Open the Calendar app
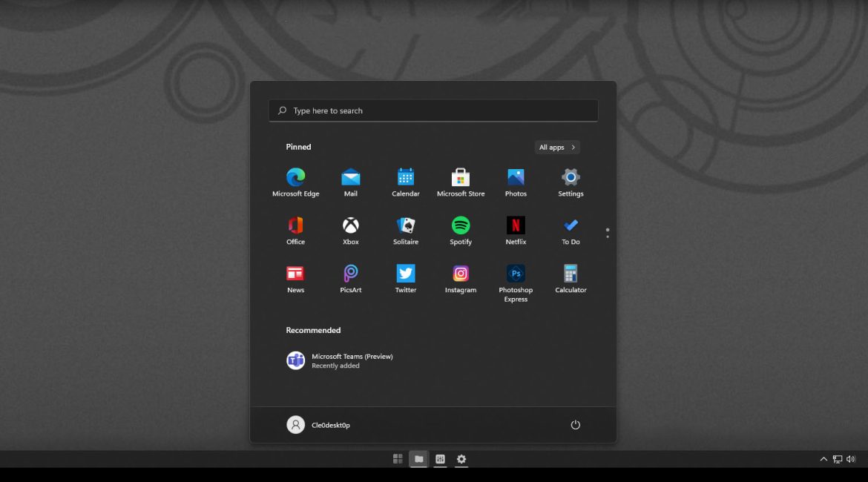 coord(405,178)
